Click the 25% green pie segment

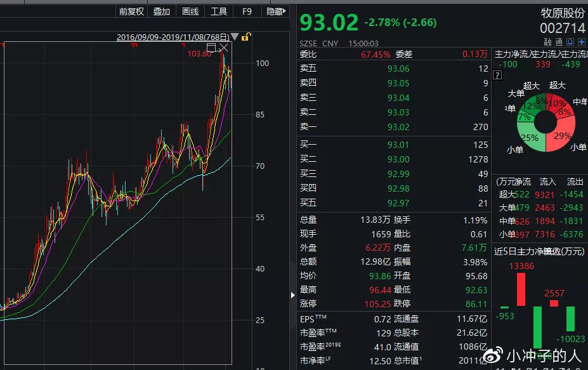click(530, 138)
